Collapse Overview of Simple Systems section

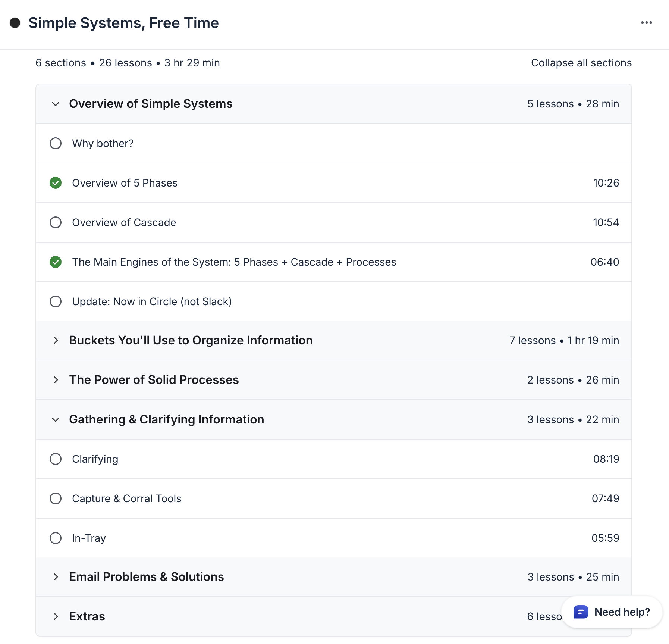[56, 104]
